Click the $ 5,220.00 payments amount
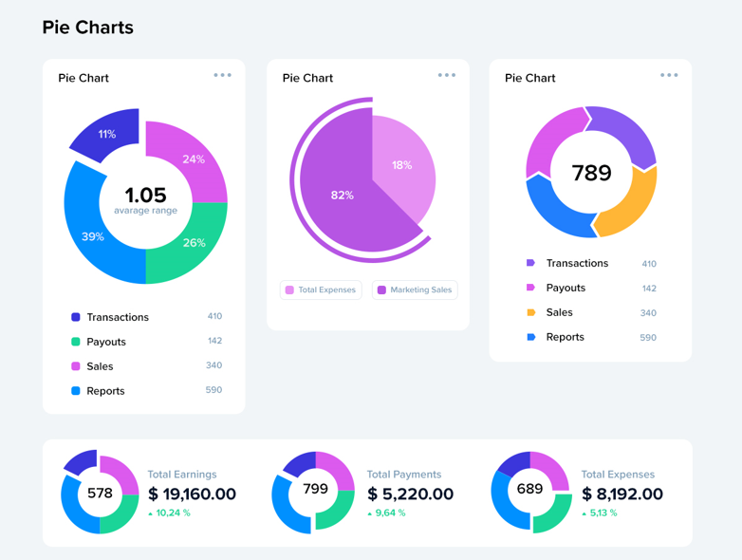This screenshot has height=560, width=742. click(x=410, y=494)
